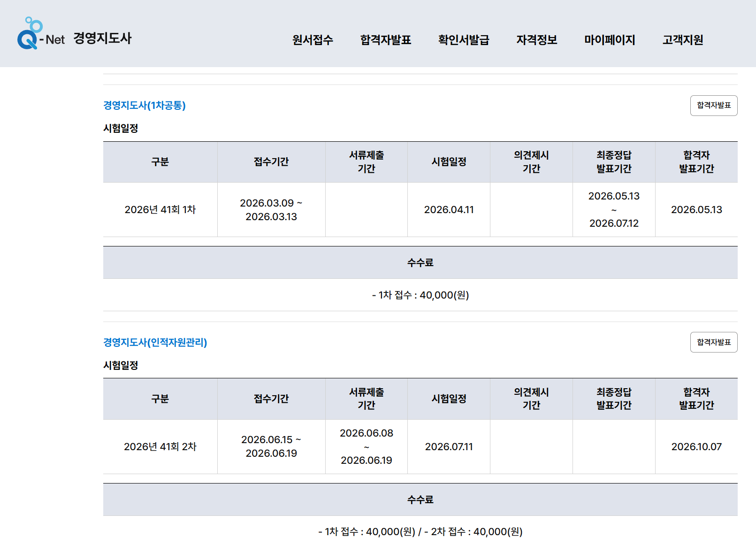Screen dimensions: 756x545
Task: Open the 고객지원 menu
Action: 683,40
